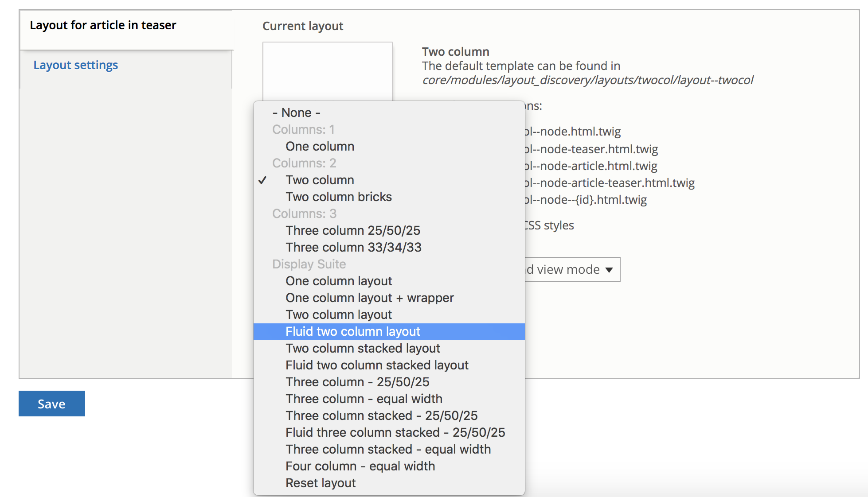Select 'Three column - equal width'
The width and height of the screenshot is (868, 497).
[364, 399]
